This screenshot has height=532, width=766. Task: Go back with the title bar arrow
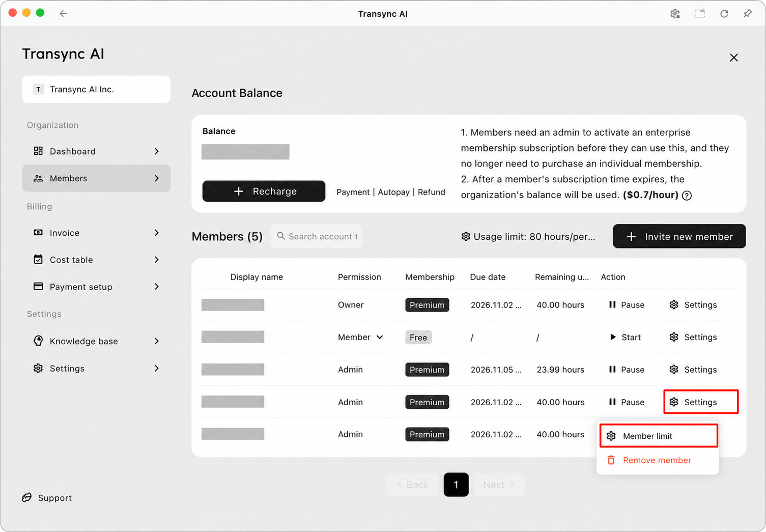coord(63,14)
